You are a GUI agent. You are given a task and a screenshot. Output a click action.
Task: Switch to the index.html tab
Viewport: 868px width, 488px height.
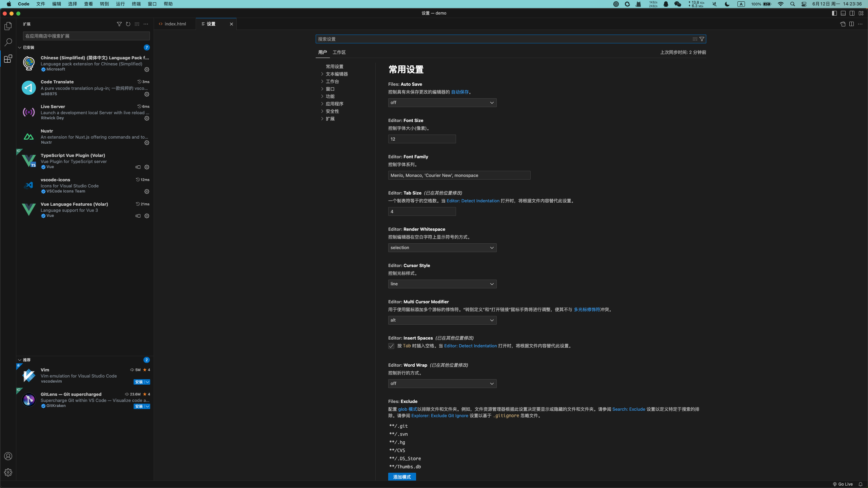(x=175, y=24)
